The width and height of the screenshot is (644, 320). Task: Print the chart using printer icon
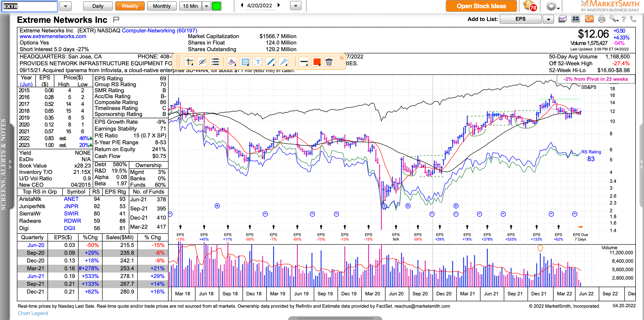[x=602, y=19]
